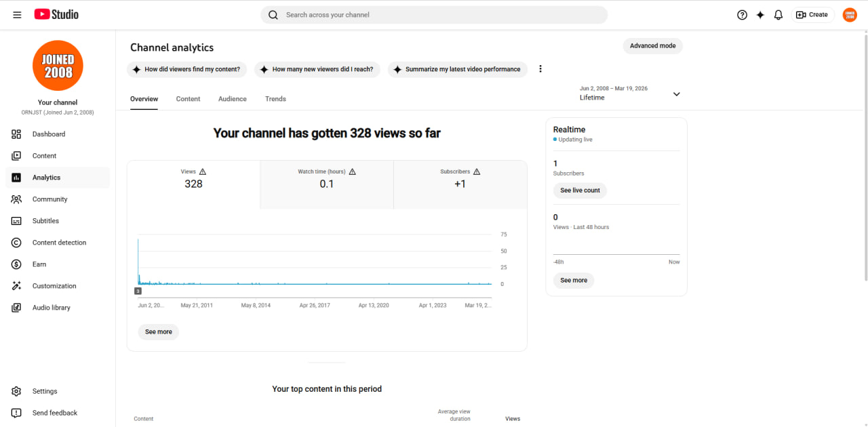Open the three-dot more prompts menu
The height and width of the screenshot is (427, 868).
[x=540, y=69]
